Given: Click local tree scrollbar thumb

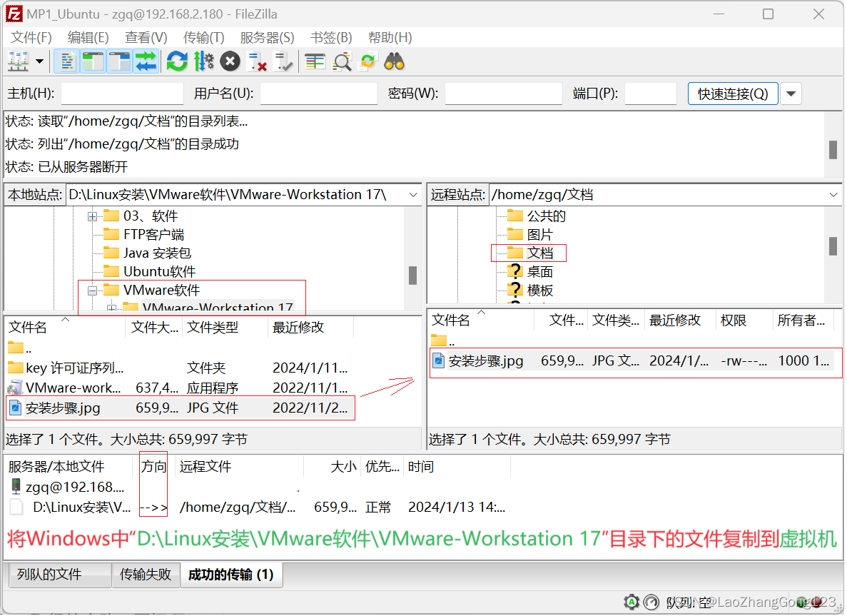Looking at the screenshot, I should click(x=412, y=275).
